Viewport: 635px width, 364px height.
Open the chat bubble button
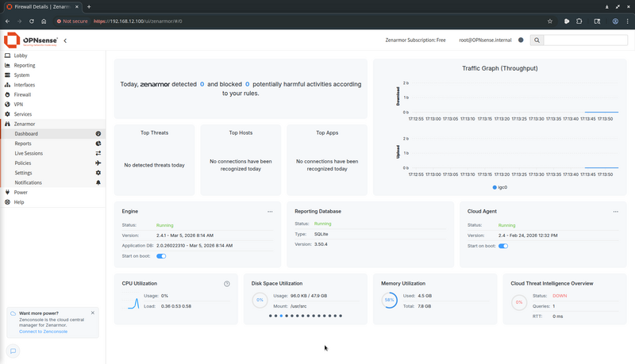click(x=13, y=351)
